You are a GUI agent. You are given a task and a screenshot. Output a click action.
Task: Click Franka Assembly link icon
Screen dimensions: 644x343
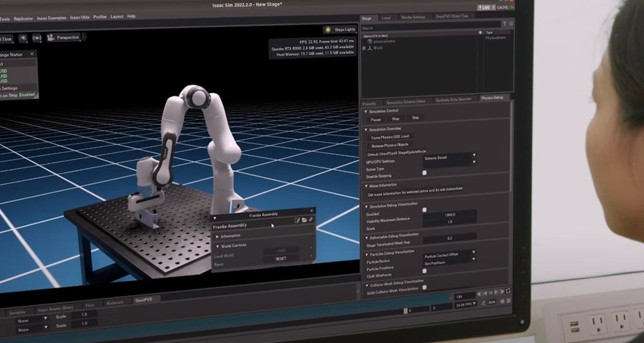(x=311, y=219)
